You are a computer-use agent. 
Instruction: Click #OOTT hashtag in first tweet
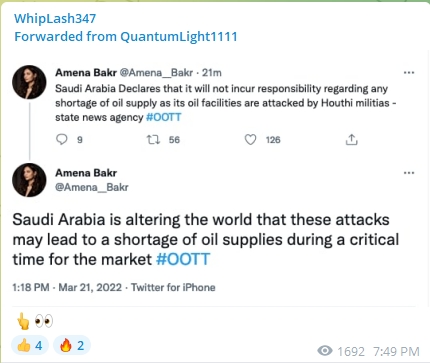[x=164, y=117]
